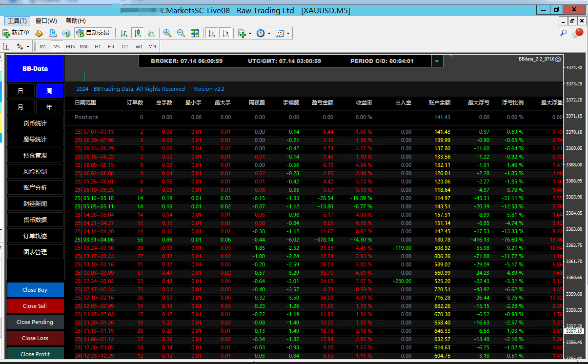This screenshot has height=364, width=588.
Task: Open the periods clock dropdown
Action: [263, 33]
